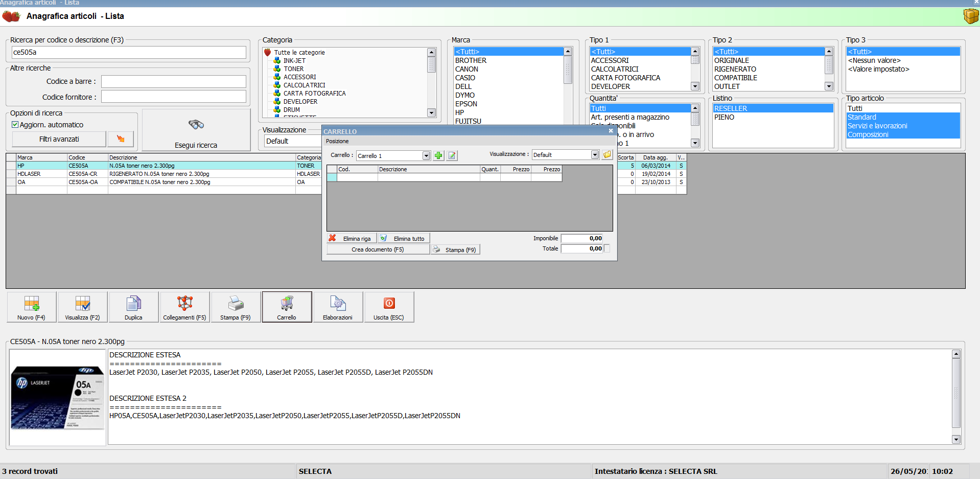This screenshot has width=980, height=479.
Task: Click Stampa (F9) in Carrello window
Action: (455, 249)
